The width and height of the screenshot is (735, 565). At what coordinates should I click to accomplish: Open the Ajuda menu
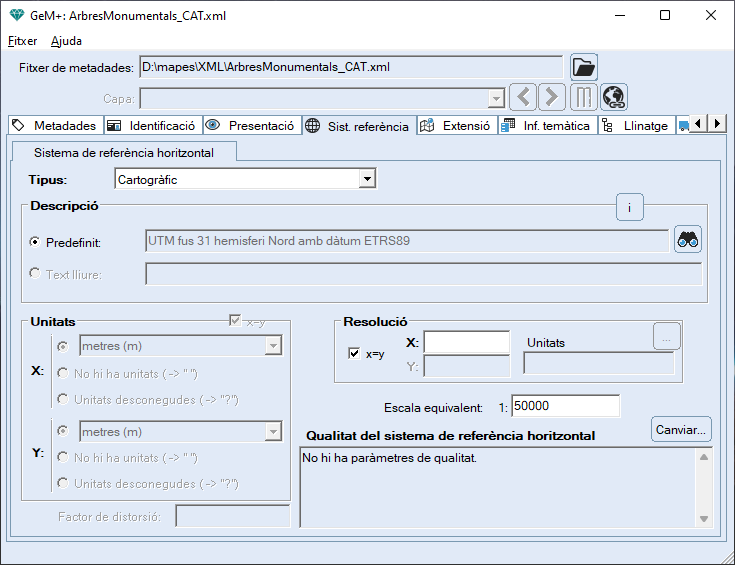(66, 41)
